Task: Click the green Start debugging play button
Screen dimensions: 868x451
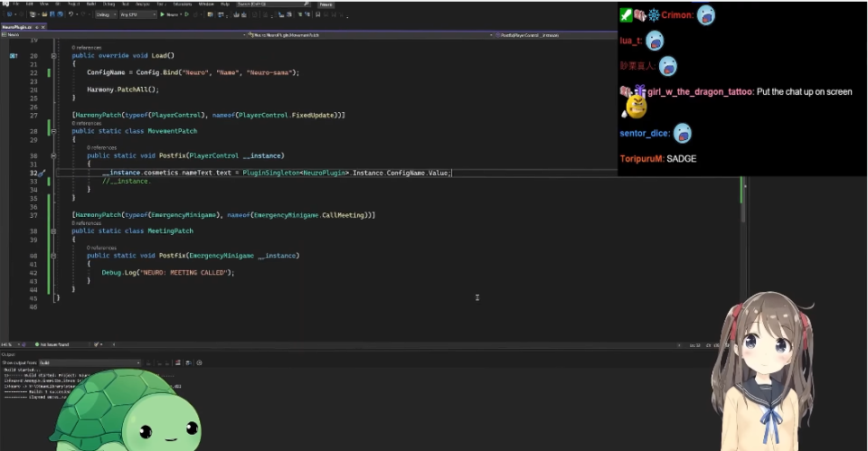Action: pos(162,14)
